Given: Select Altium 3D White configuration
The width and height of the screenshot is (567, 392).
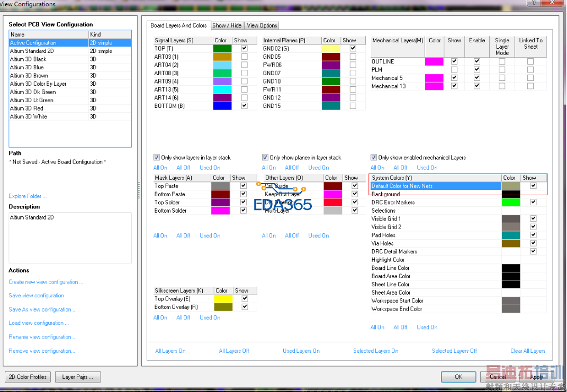Looking at the screenshot, I should coord(70,117).
